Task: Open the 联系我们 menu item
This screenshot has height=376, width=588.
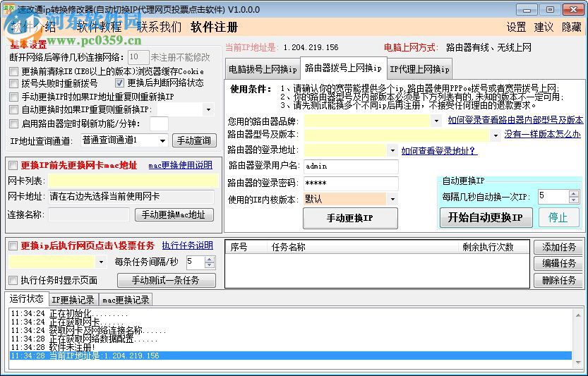Action: pyautogui.click(x=159, y=27)
